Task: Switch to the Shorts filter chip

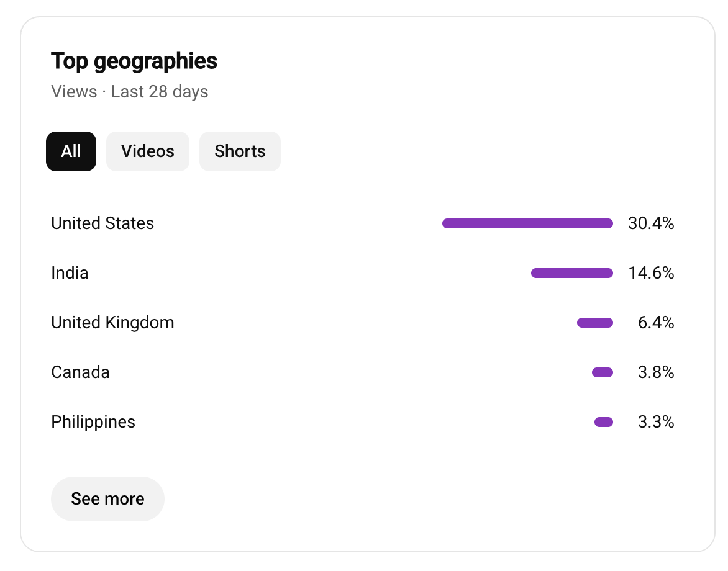Action: (x=240, y=151)
